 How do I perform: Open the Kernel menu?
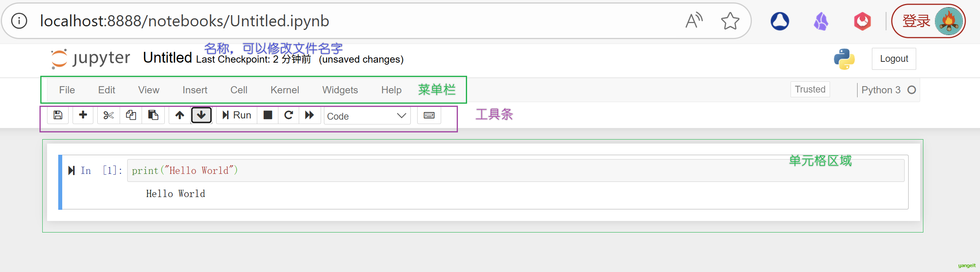click(285, 90)
